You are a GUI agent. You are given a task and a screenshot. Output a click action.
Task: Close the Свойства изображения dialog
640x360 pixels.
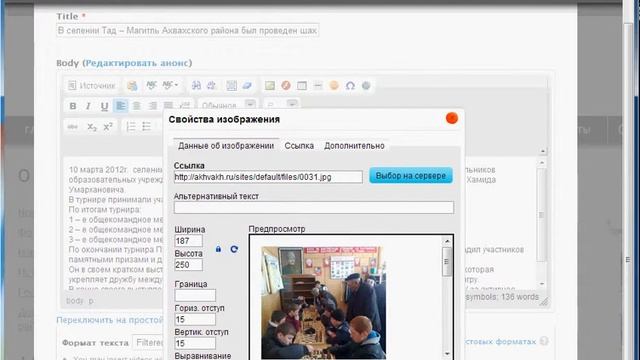coord(452,118)
